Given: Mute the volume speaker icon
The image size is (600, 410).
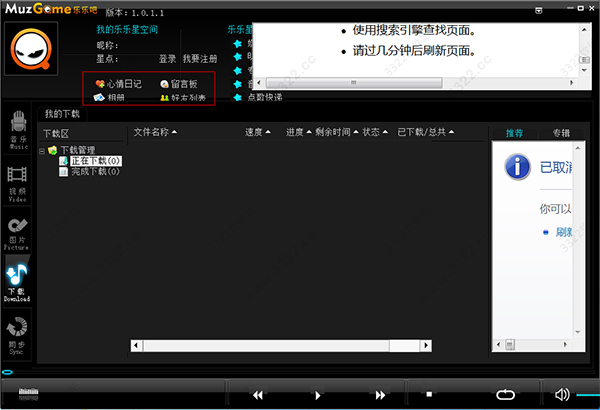Looking at the screenshot, I should [x=562, y=394].
